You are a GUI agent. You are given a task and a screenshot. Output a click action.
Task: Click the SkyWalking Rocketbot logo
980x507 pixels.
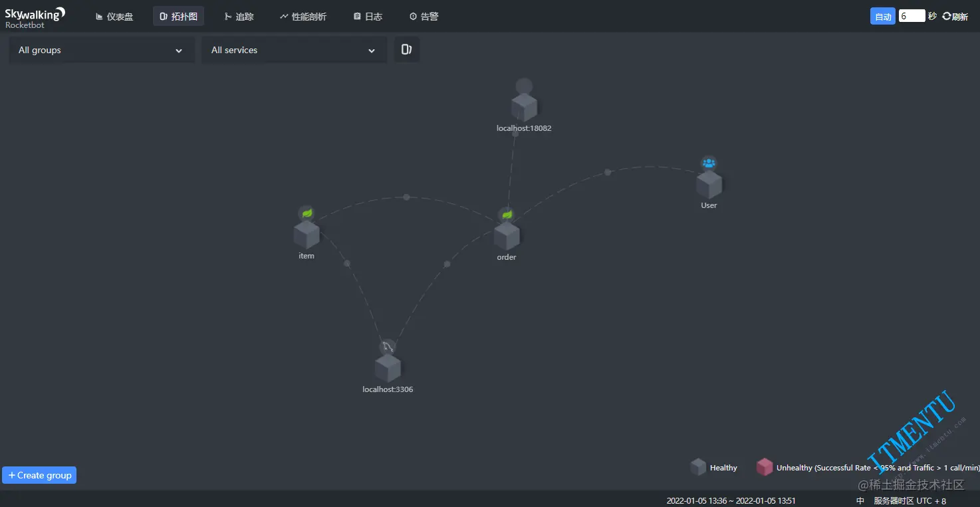[35, 17]
